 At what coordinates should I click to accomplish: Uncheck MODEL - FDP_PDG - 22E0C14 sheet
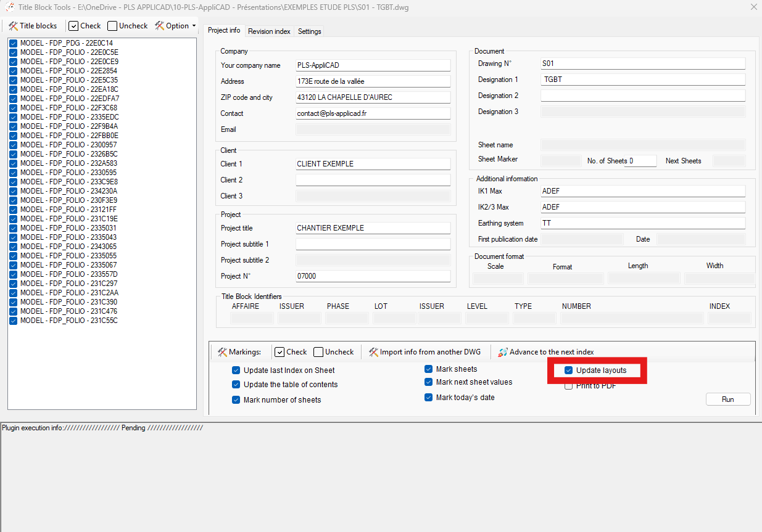14,43
